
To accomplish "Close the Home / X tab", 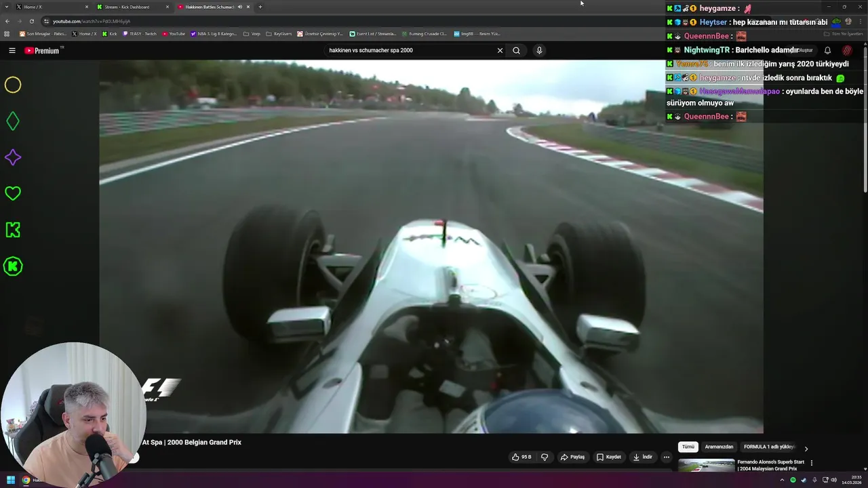I will pyautogui.click(x=87, y=7).
